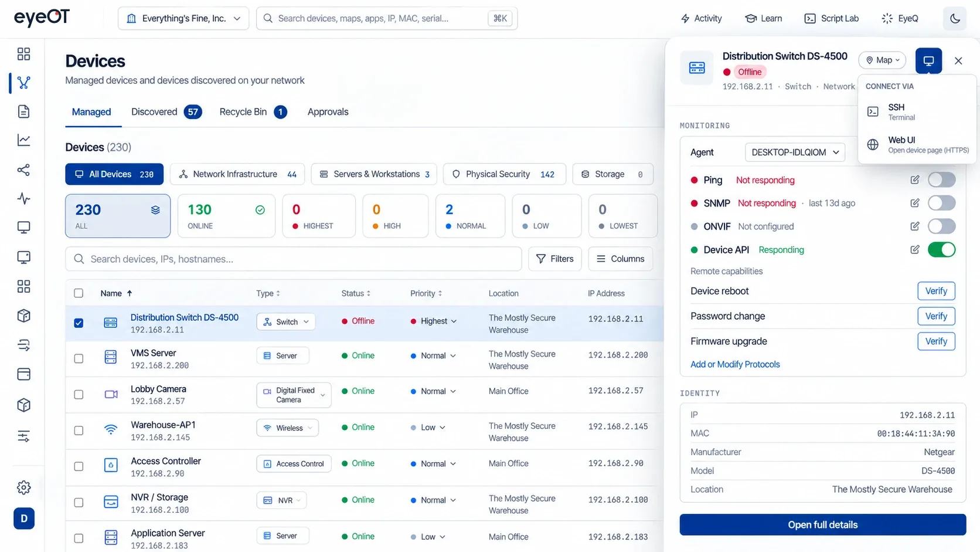Click the Search devices, IPs, hostnames field
980x552 pixels.
coord(294,259)
